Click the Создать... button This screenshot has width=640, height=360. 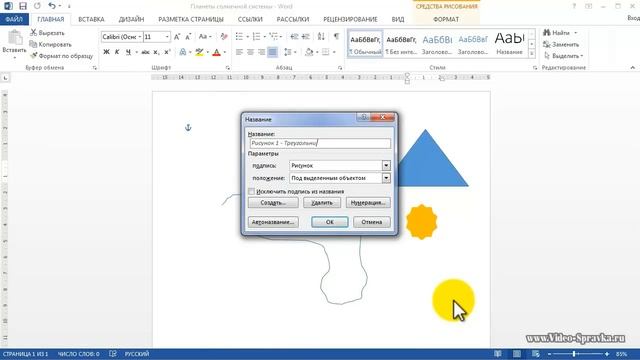click(273, 202)
